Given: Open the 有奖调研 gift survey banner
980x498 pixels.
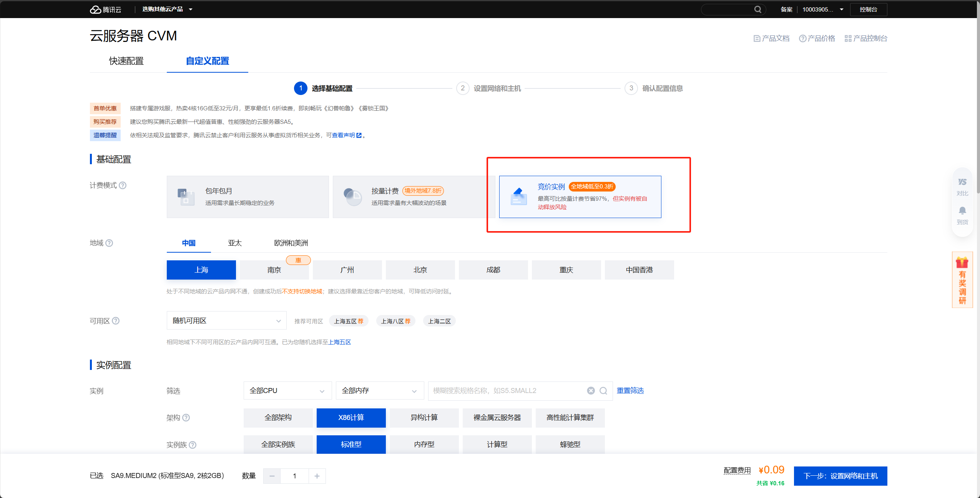Looking at the screenshot, I should tap(962, 280).
